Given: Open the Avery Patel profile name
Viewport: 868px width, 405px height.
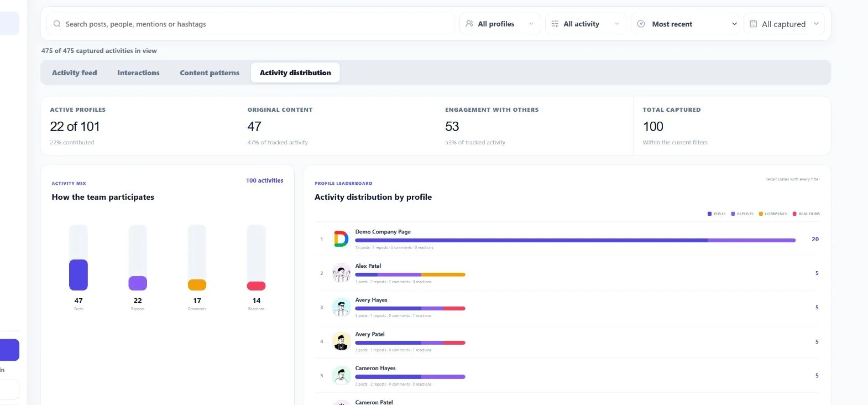Looking at the screenshot, I should [369, 334].
